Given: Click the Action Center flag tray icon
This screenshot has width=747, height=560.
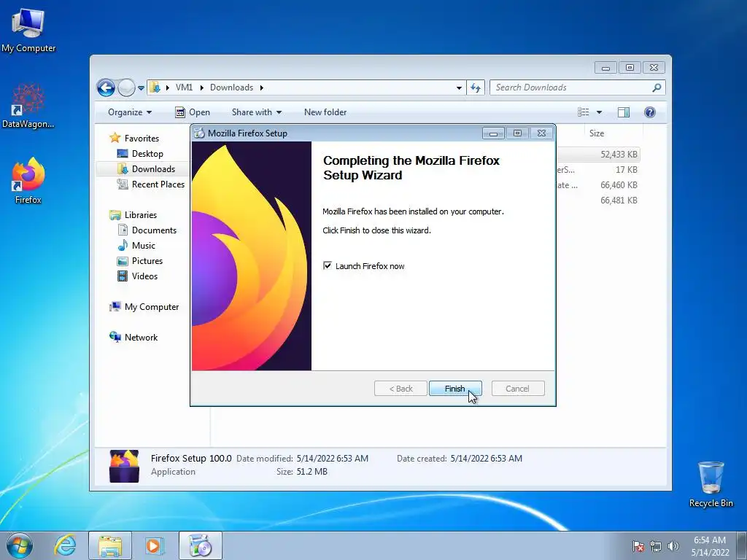Looking at the screenshot, I should tap(638, 546).
